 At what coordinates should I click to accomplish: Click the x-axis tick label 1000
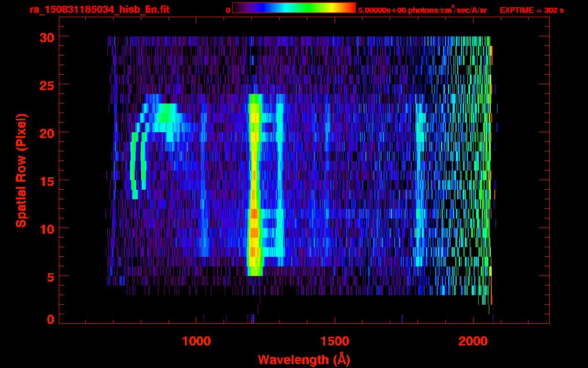(196, 341)
